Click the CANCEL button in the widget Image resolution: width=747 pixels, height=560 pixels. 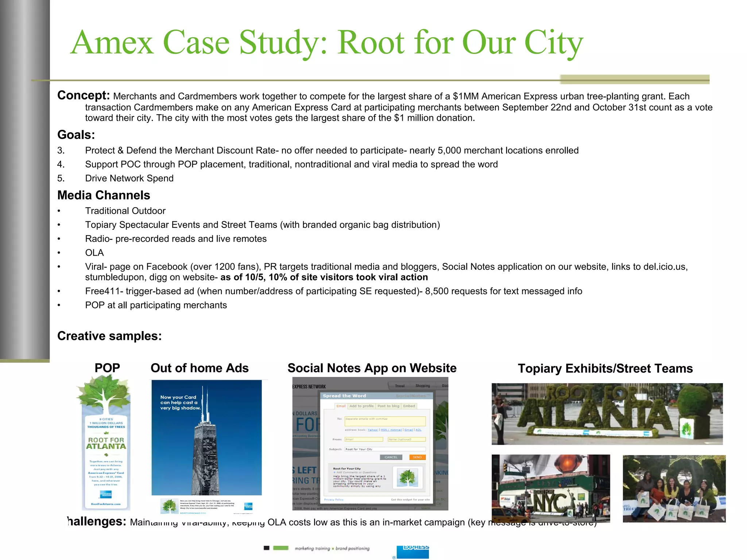point(391,457)
